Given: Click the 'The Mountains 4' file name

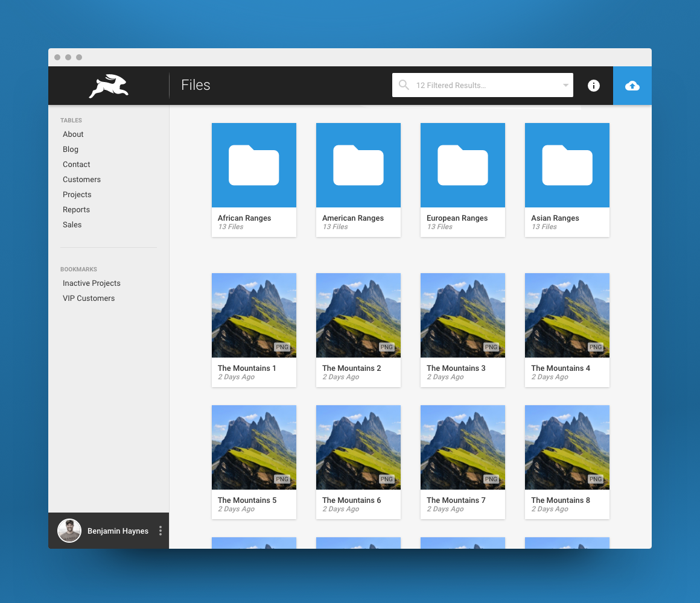Looking at the screenshot, I should pyautogui.click(x=561, y=368).
